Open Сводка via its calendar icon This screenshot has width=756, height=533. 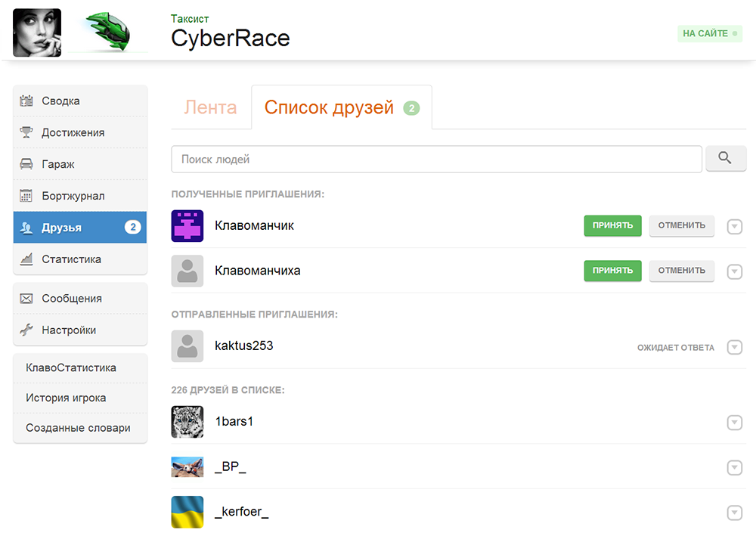coord(26,101)
